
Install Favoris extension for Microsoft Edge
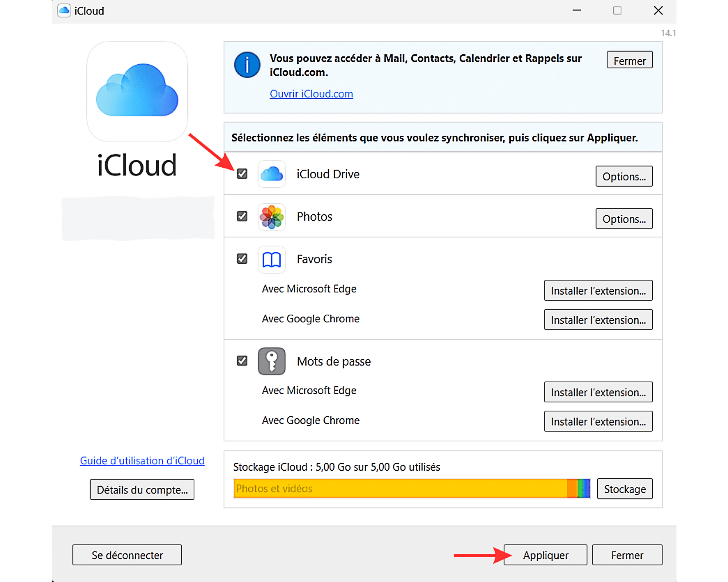[x=598, y=290]
